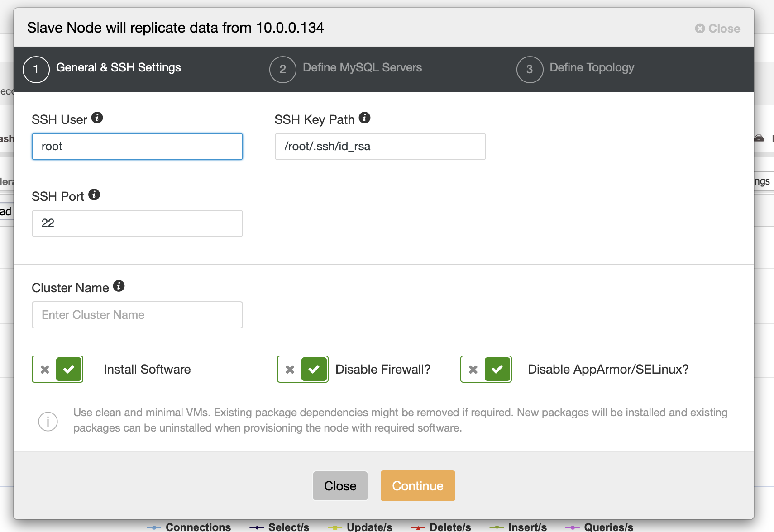This screenshot has width=774, height=532.
Task: Turn on Install Software with the green check
Action: (x=69, y=369)
